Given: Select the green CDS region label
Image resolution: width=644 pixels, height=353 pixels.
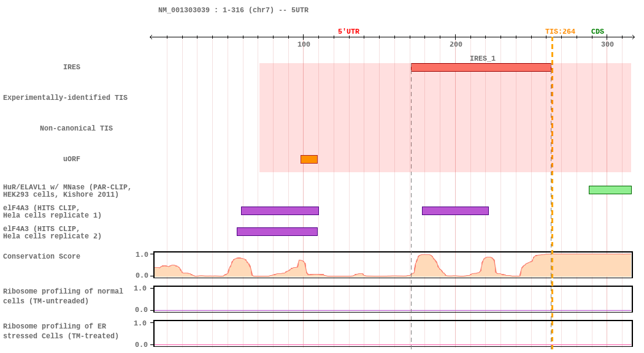Looking at the screenshot, I should pos(597,32).
